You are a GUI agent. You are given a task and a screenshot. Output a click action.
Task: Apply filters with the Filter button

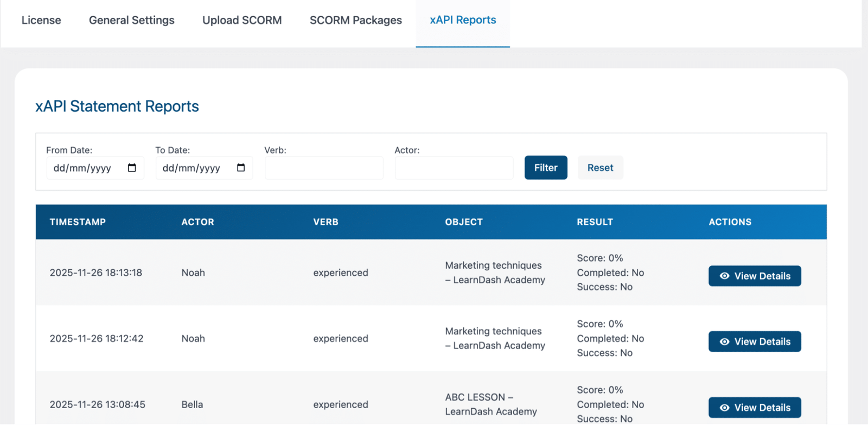(x=546, y=168)
